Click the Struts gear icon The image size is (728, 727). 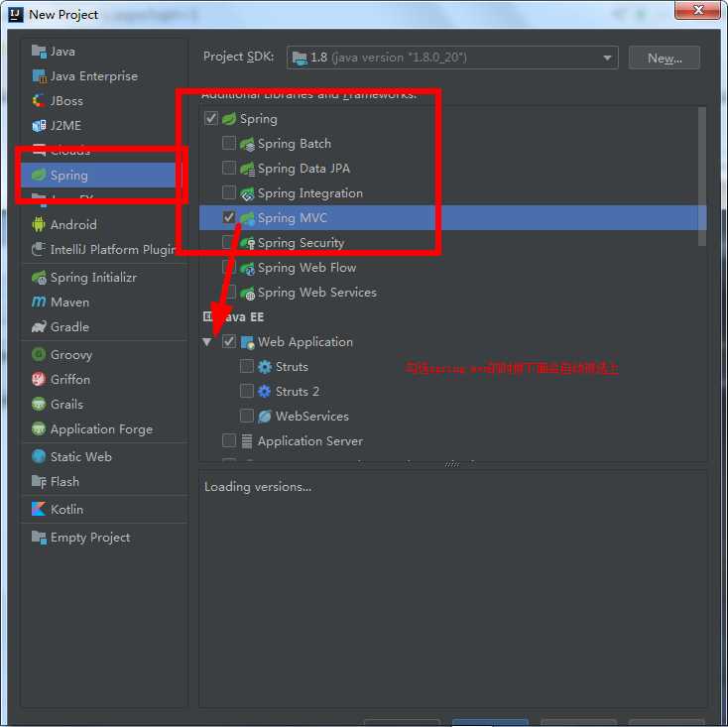[x=265, y=367]
